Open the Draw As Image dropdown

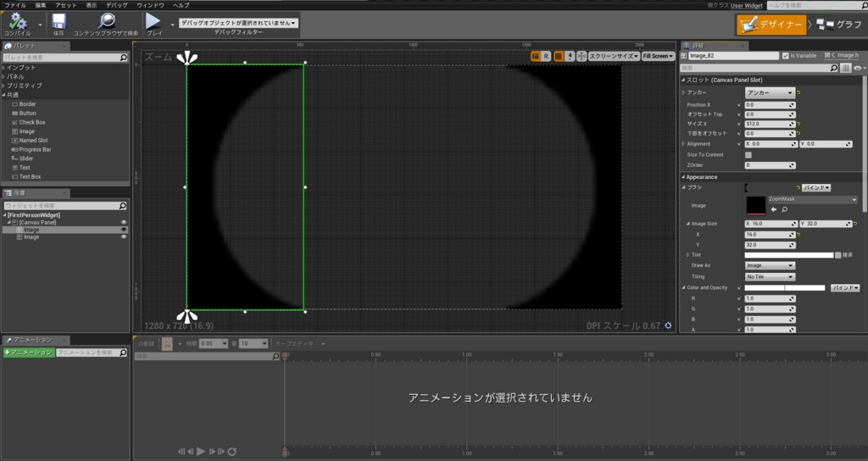[770, 265]
